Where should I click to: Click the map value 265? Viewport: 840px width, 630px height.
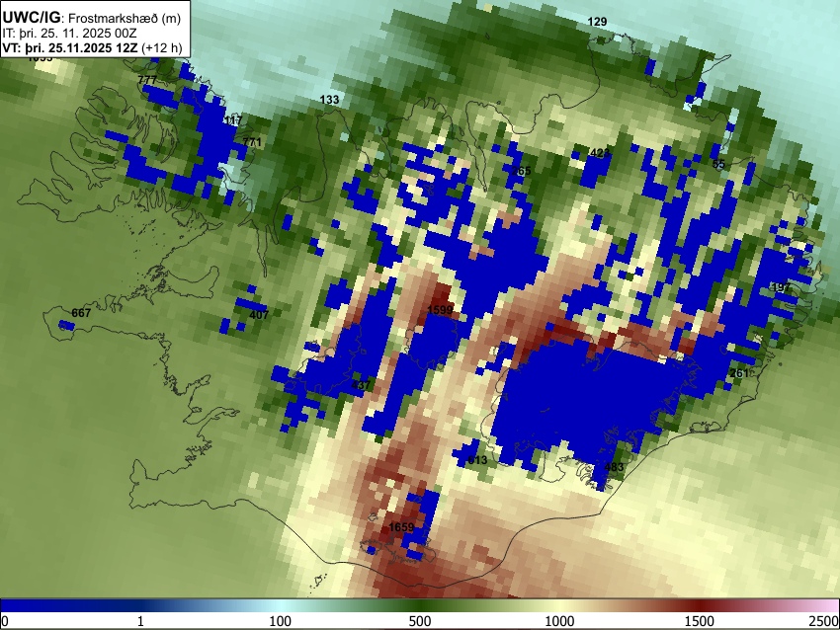tap(521, 171)
